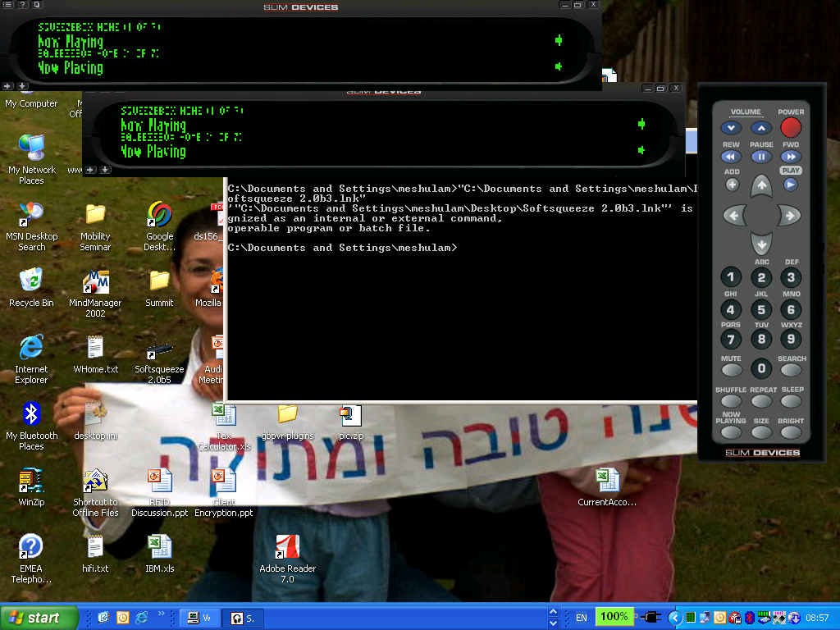Toggle Shuffle on the remote
Screen dimensions: 840x630
pos(731,401)
